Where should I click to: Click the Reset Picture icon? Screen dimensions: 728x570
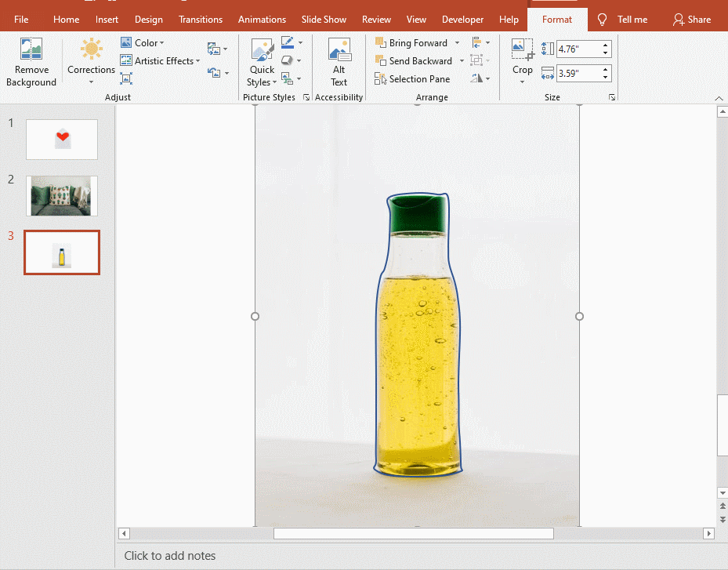214,72
